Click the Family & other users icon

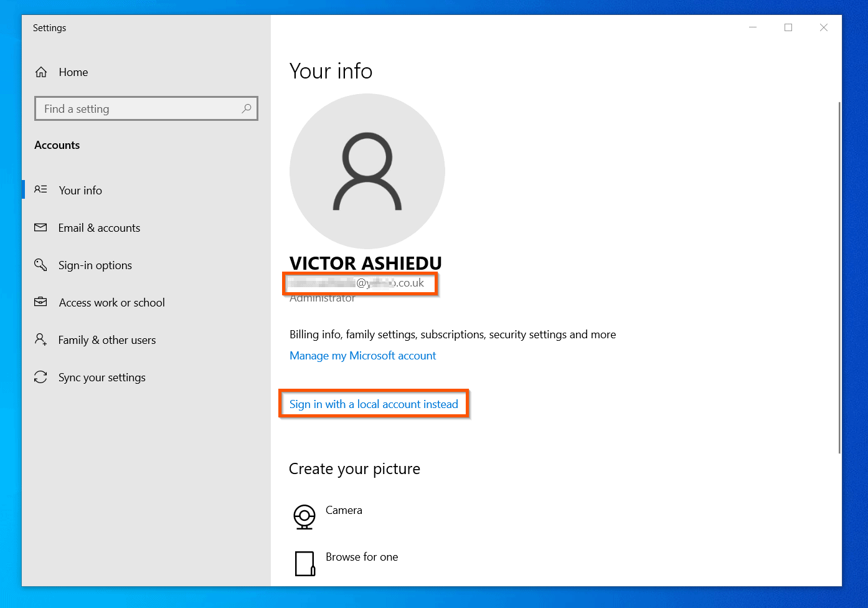[x=40, y=340]
